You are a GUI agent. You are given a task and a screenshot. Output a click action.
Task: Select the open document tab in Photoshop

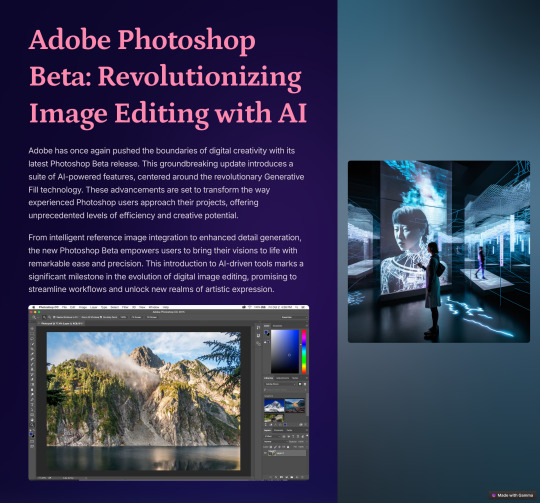click(x=62, y=323)
